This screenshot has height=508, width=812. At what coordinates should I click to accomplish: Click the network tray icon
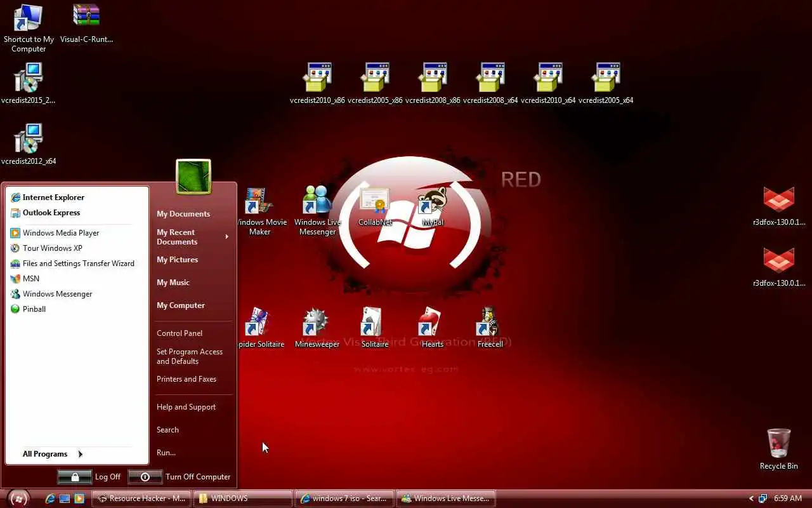763,498
